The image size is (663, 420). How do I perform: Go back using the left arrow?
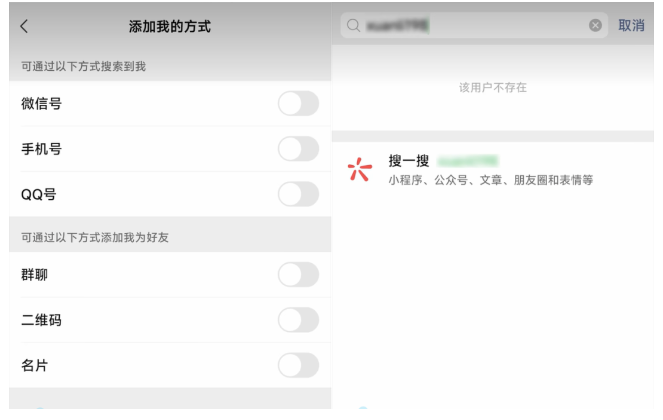click(24, 26)
